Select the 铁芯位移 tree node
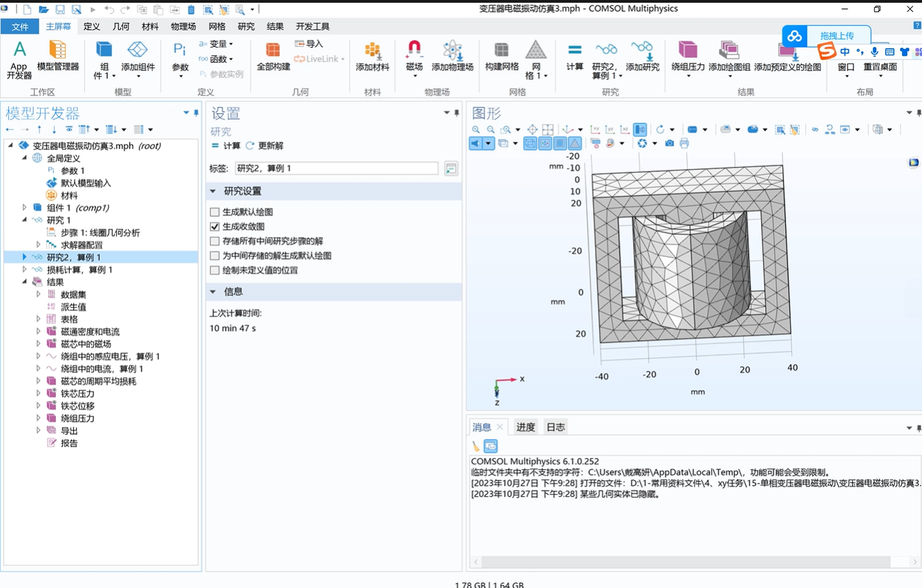The image size is (922, 588). click(77, 406)
